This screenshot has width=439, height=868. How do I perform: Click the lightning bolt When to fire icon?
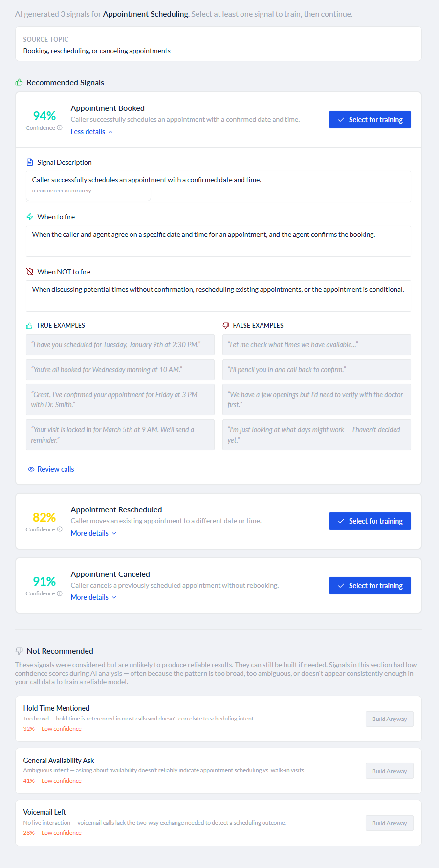point(30,217)
